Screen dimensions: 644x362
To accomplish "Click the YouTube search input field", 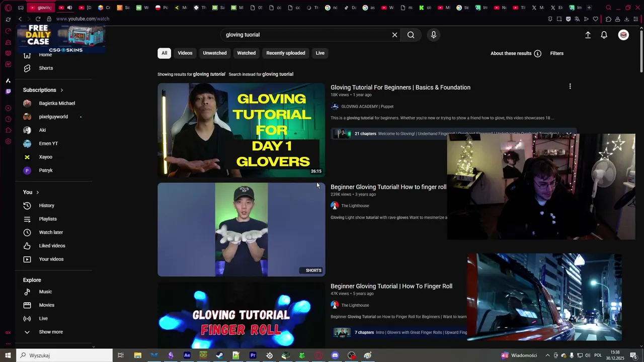I will pos(307,35).
